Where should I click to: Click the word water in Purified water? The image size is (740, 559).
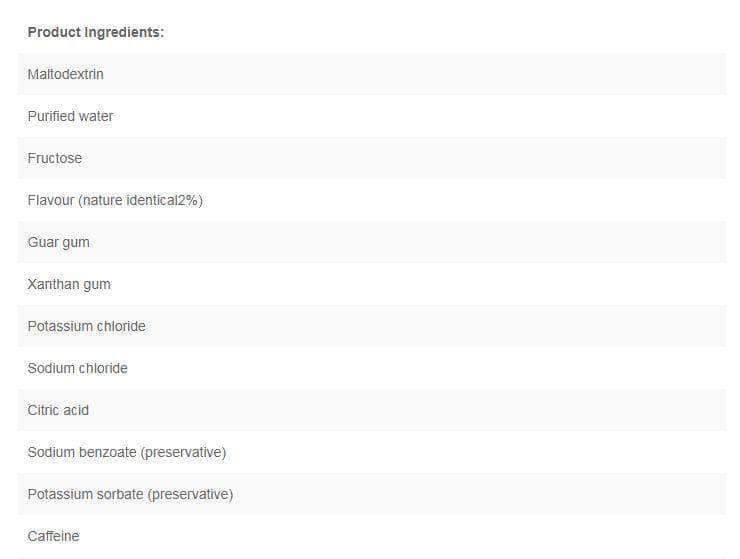click(96, 116)
